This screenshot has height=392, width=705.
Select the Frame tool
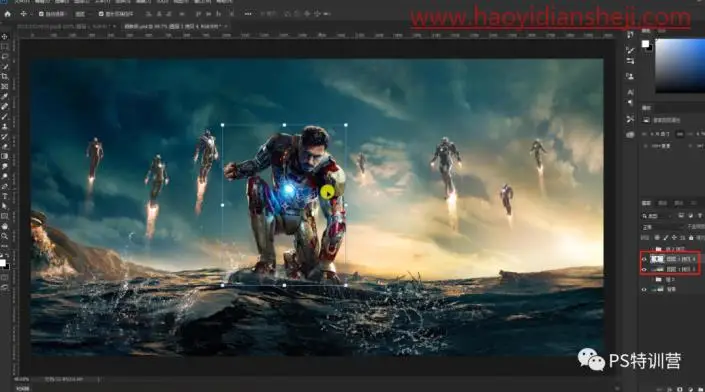click(4, 86)
